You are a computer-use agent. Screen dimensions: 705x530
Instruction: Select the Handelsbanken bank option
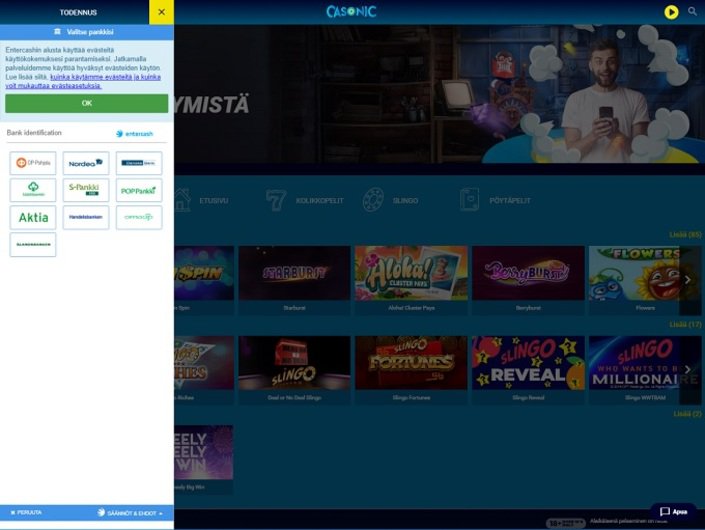86,217
